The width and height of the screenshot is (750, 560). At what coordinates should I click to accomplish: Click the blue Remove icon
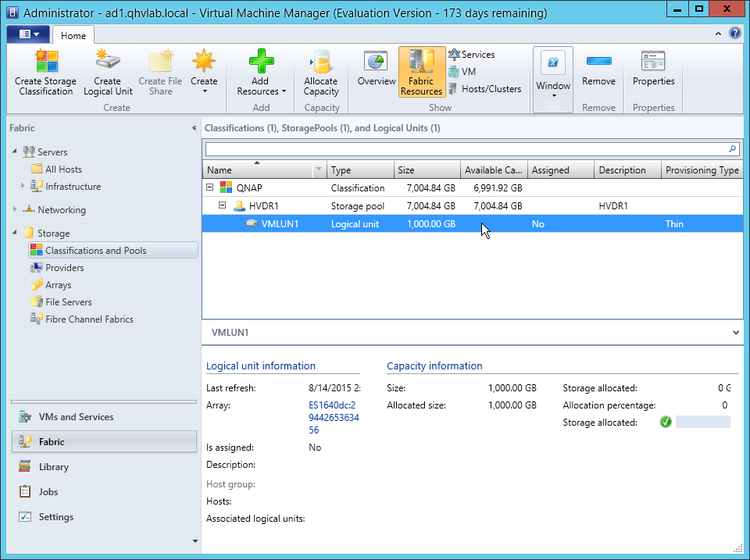click(598, 62)
